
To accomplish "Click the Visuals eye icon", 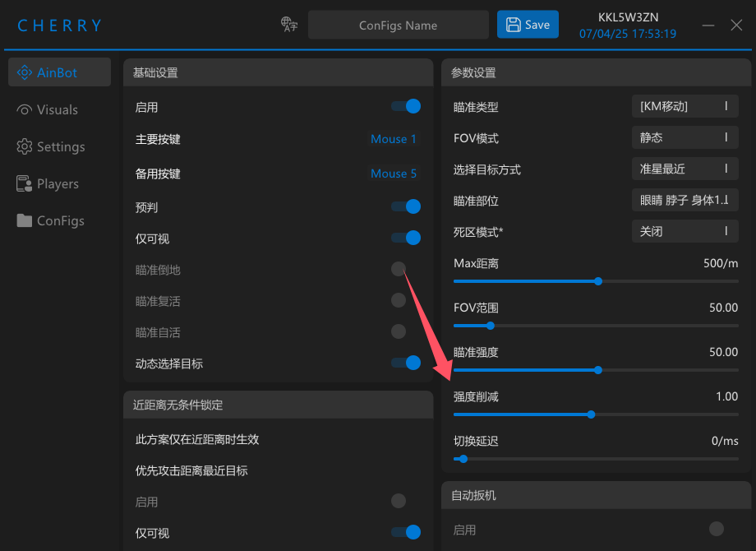I will click(25, 110).
